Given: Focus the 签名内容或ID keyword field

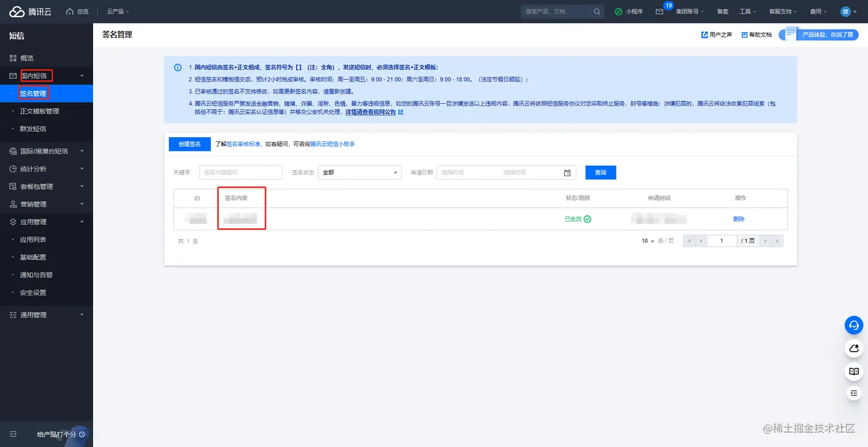Looking at the screenshot, I should (x=241, y=173).
